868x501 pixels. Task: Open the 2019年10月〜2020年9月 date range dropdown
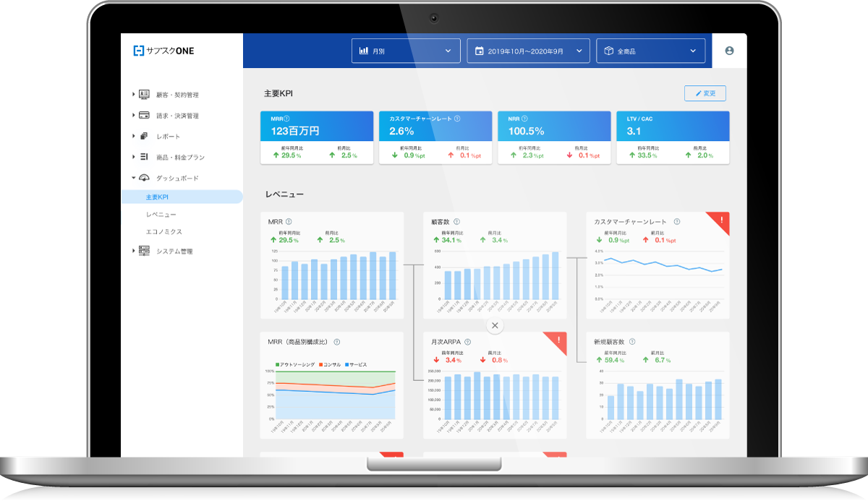point(528,51)
